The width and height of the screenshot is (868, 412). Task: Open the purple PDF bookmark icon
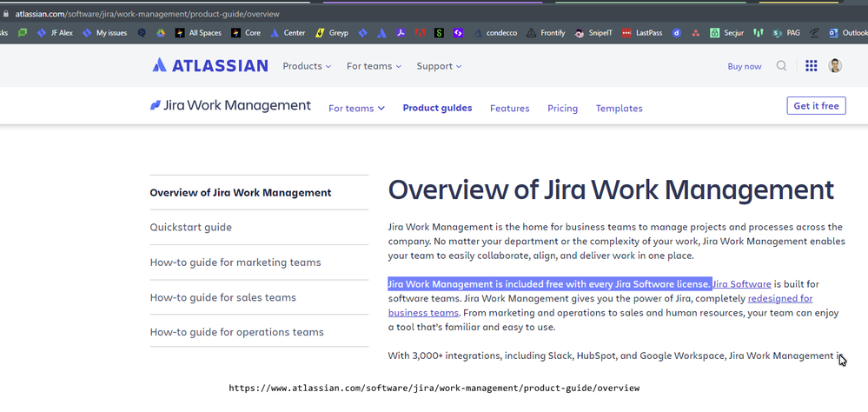point(401,33)
